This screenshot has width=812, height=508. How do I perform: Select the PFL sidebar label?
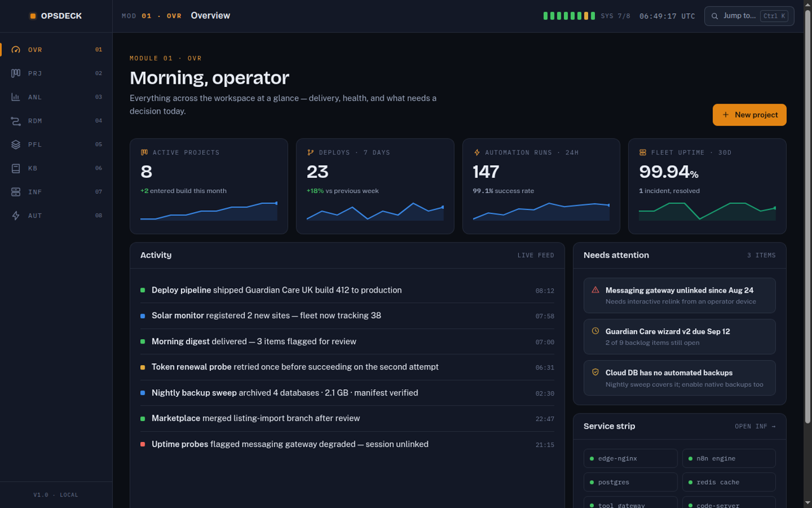click(35, 145)
